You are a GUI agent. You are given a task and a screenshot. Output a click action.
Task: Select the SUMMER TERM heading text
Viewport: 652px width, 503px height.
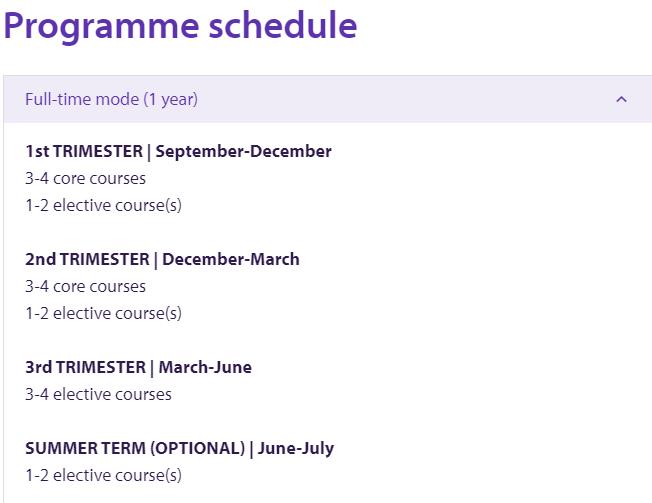pos(86,449)
